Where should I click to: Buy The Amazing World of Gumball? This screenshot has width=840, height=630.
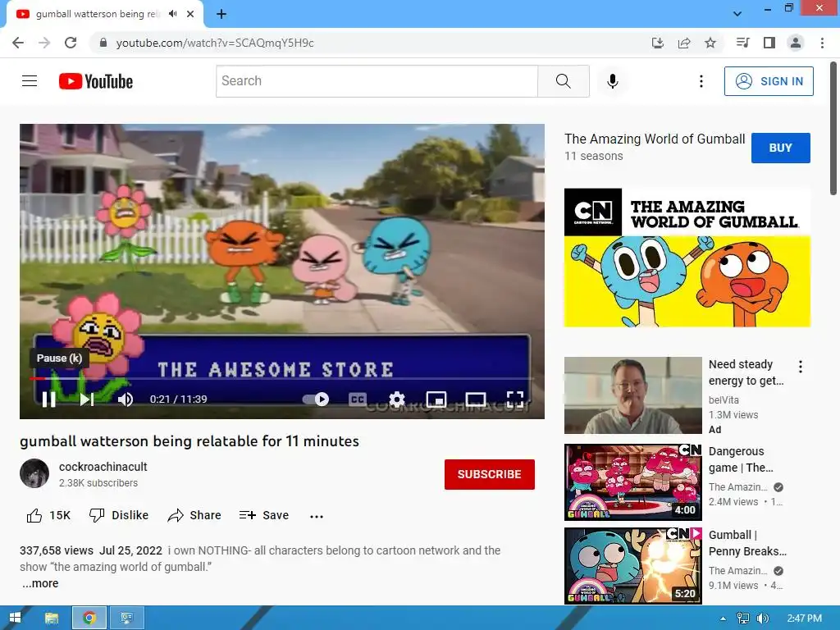781,148
